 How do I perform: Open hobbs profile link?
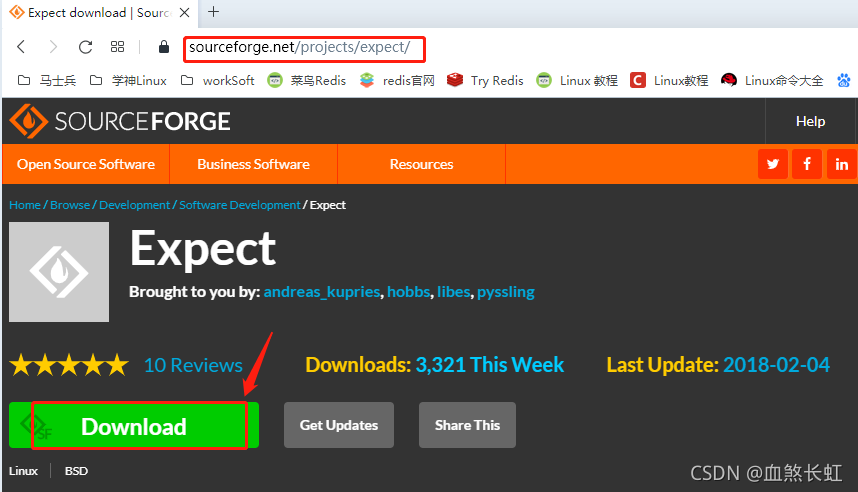pyautogui.click(x=409, y=292)
